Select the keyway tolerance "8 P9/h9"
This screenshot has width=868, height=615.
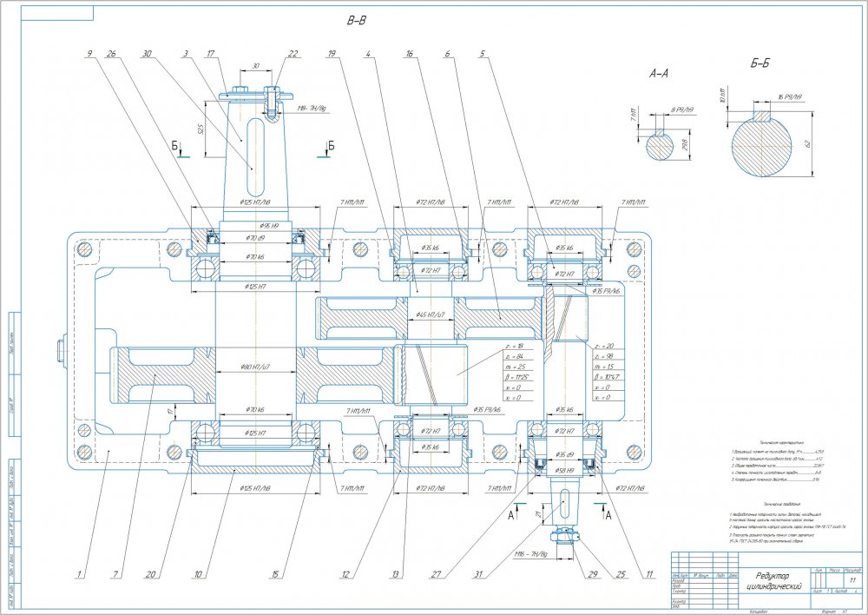tap(682, 109)
